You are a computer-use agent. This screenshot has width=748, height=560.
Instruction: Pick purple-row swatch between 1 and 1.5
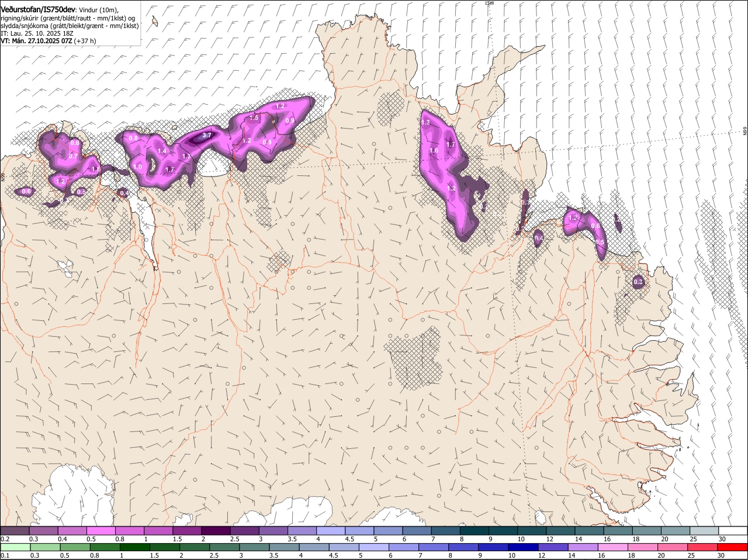coord(158,531)
